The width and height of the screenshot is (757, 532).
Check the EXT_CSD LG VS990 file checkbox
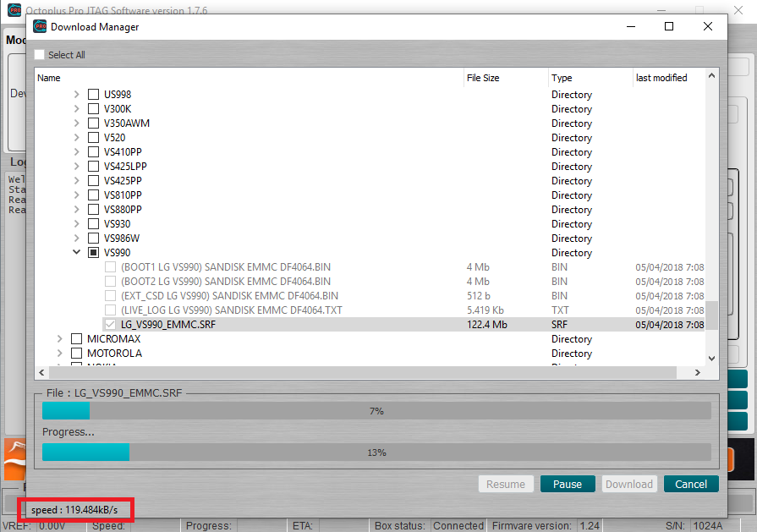(111, 295)
